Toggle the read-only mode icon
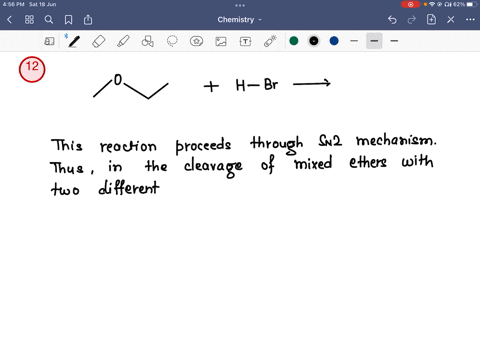This screenshot has height=360, width=480. point(49,41)
